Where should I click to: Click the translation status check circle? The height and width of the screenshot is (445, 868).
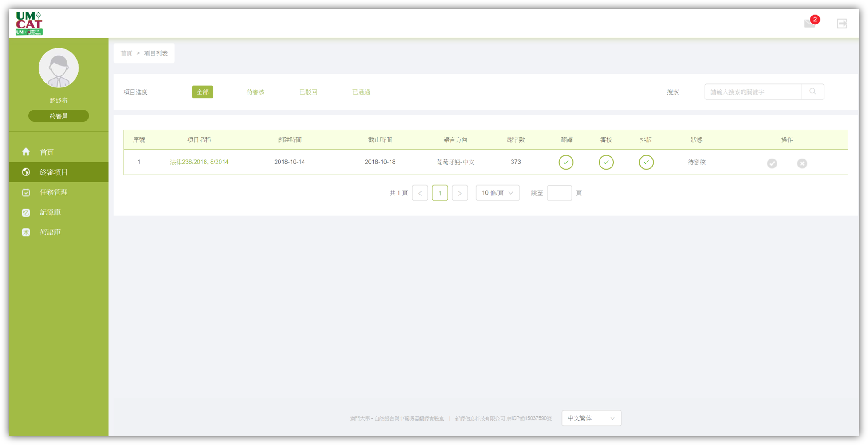[566, 162]
